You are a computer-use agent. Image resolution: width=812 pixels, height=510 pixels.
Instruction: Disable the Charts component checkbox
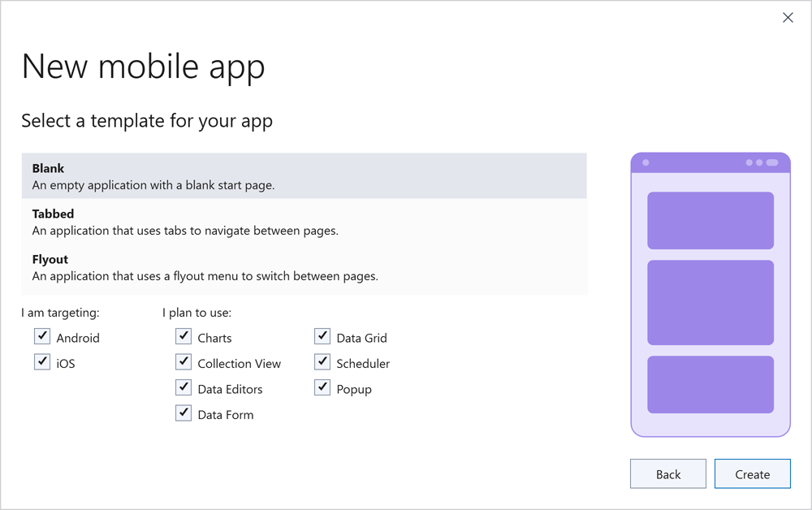click(x=184, y=336)
